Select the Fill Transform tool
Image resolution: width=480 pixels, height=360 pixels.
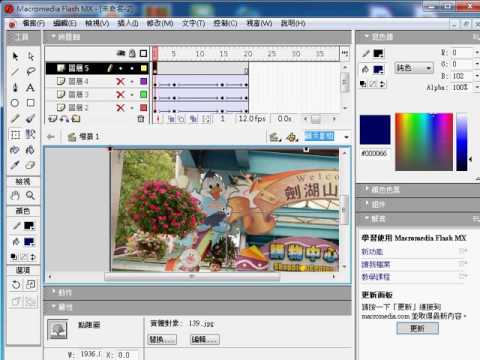tap(31, 134)
